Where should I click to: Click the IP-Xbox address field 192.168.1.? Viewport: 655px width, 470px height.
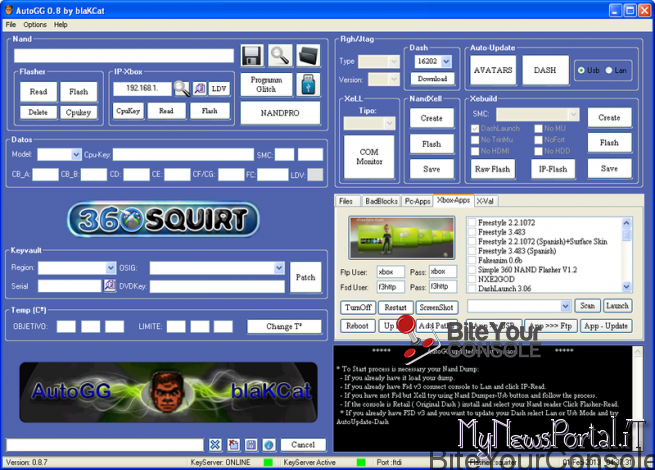click(x=142, y=88)
